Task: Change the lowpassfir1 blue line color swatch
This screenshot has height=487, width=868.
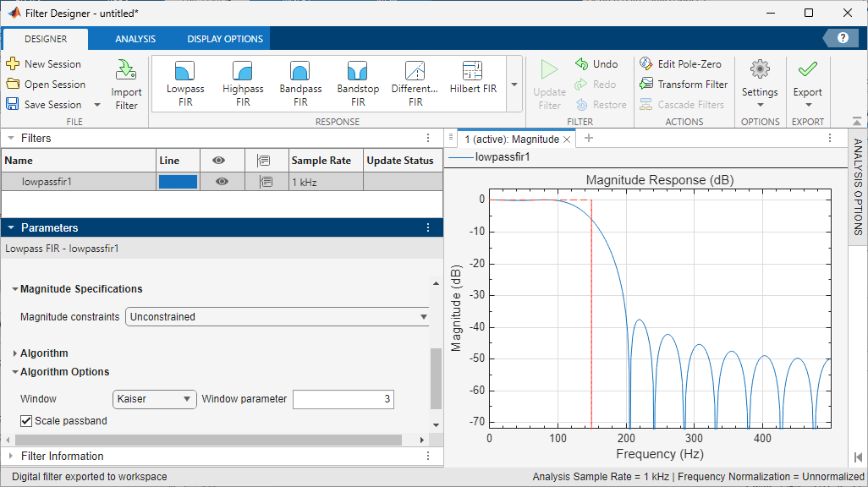Action: [x=178, y=182]
